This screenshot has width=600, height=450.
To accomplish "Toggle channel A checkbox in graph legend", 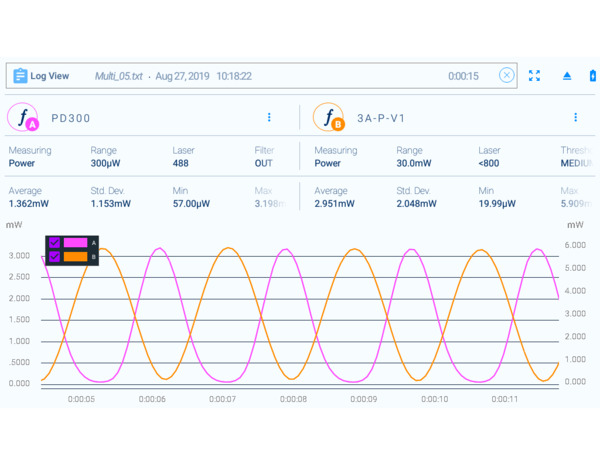I will (55, 243).
